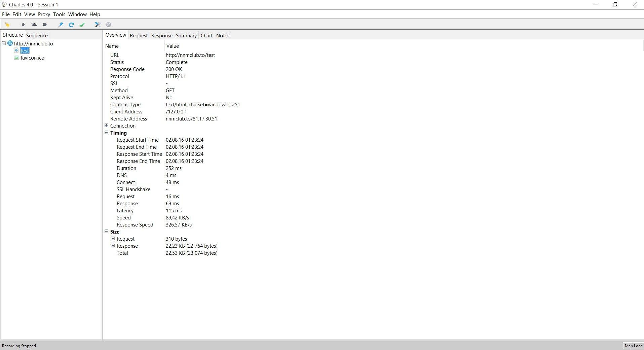Open the Summary tab

[186, 35]
